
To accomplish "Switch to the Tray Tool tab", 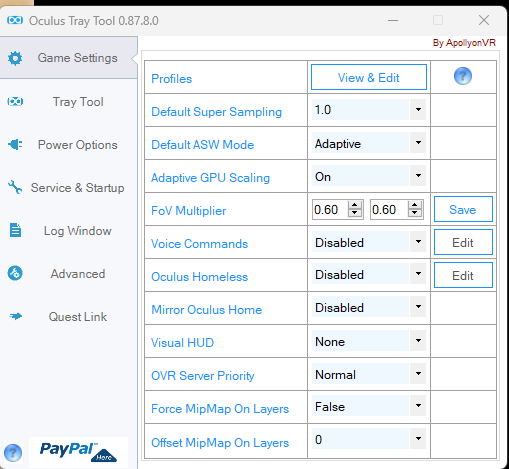I will pyautogui.click(x=69, y=102).
